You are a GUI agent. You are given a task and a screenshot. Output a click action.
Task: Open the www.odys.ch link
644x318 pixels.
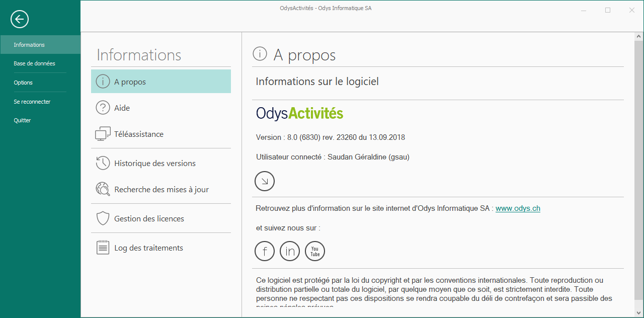[x=518, y=208]
